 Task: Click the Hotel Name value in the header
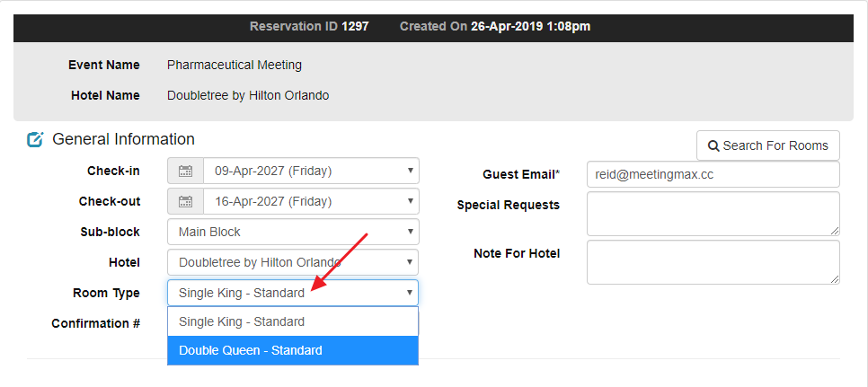(248, 95)
